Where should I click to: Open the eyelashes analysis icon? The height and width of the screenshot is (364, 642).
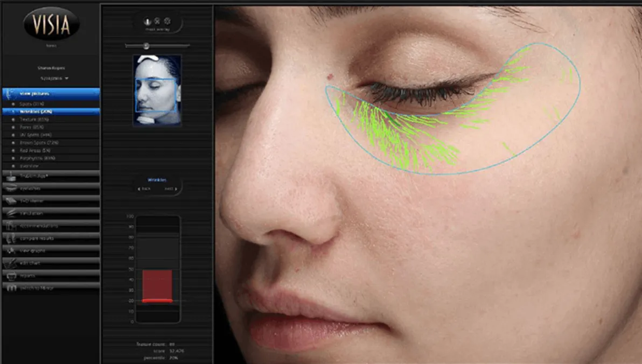pyautogui.click(x=12, y=189)
